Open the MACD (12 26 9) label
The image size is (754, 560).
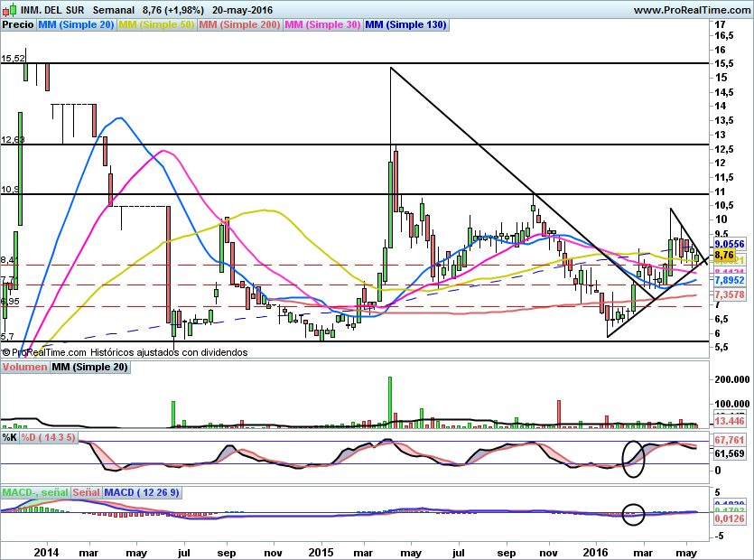(x=142, y=492)
